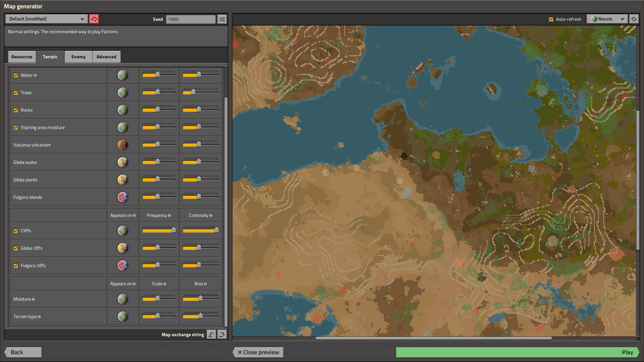Click the Cliffs frequency slider
The height and width of the screenshot is (362, 644).
tap(159, 230)
